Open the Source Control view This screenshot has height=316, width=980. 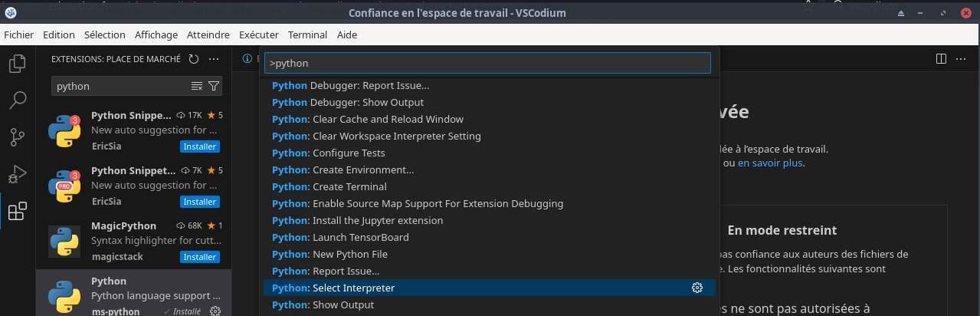click(x=17, y=137)
